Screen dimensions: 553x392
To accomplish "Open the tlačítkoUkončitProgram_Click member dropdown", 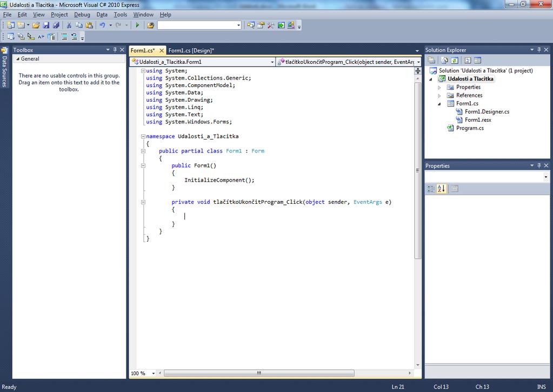I will click(x=418, y=62).
